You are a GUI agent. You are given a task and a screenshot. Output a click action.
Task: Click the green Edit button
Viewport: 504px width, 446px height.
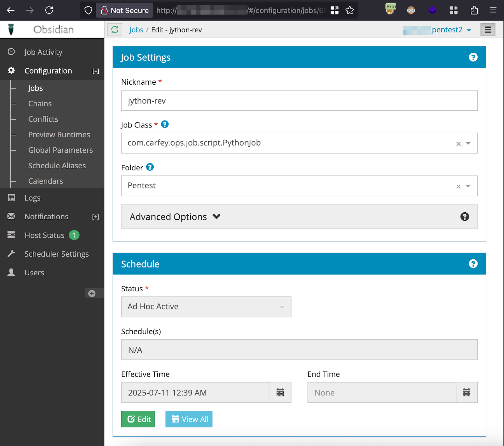pyautogui.click(x=138, y=419)
